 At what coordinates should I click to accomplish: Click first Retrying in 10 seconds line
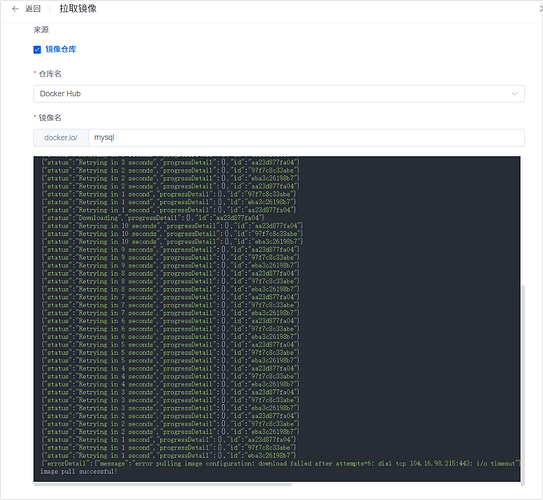coord(172,226)
